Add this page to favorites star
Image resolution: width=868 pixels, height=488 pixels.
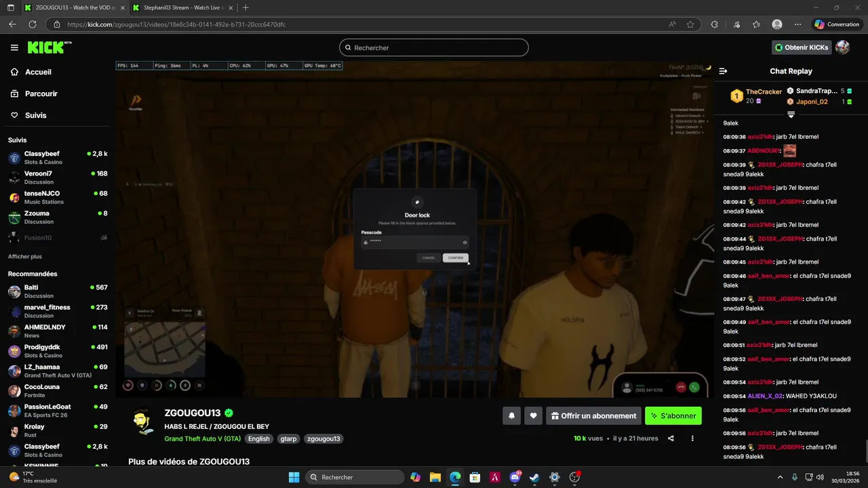coord(690,24)
